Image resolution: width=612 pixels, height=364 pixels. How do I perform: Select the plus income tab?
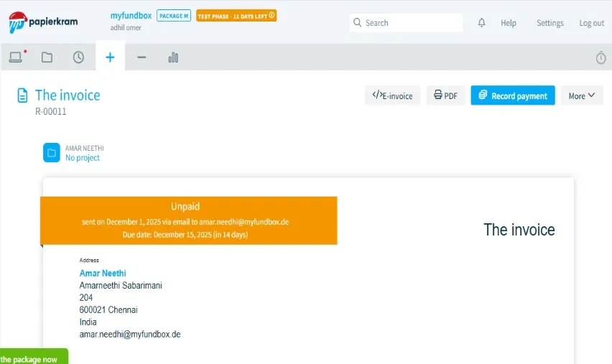pyautogui.click(x=110, y=57)
